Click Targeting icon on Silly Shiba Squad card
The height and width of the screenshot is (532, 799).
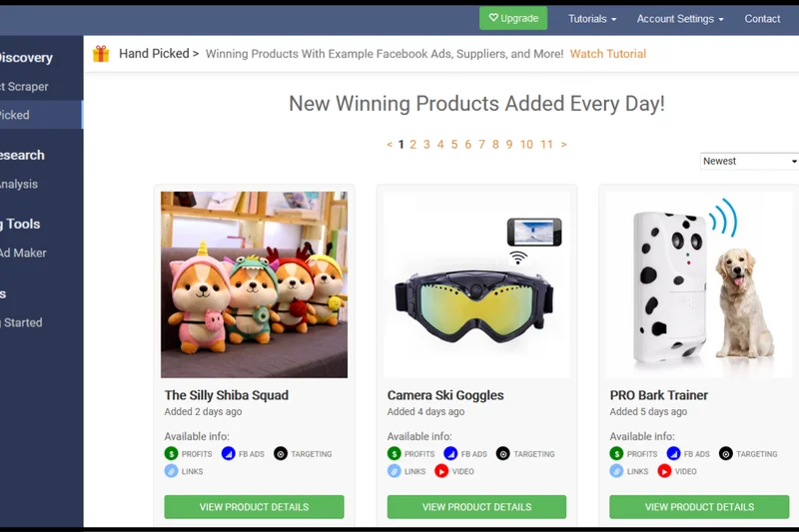(281, 454)
